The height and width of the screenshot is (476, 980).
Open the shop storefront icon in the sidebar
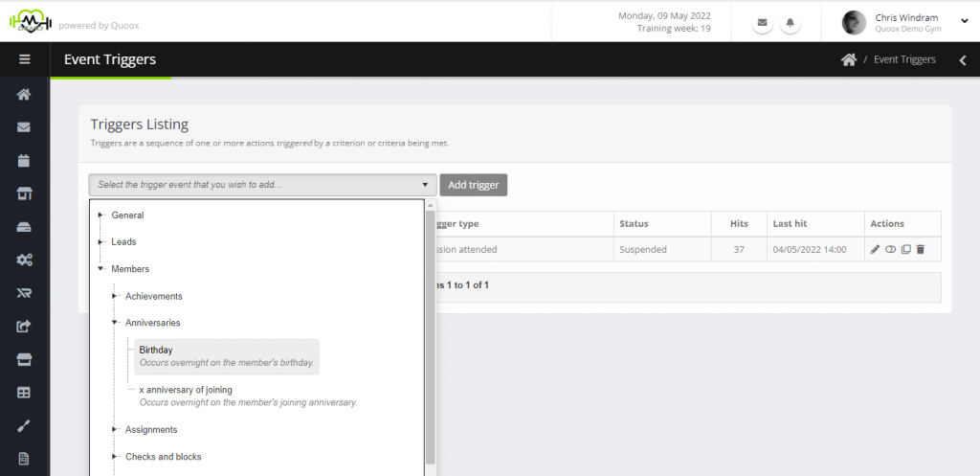point(24,360)
